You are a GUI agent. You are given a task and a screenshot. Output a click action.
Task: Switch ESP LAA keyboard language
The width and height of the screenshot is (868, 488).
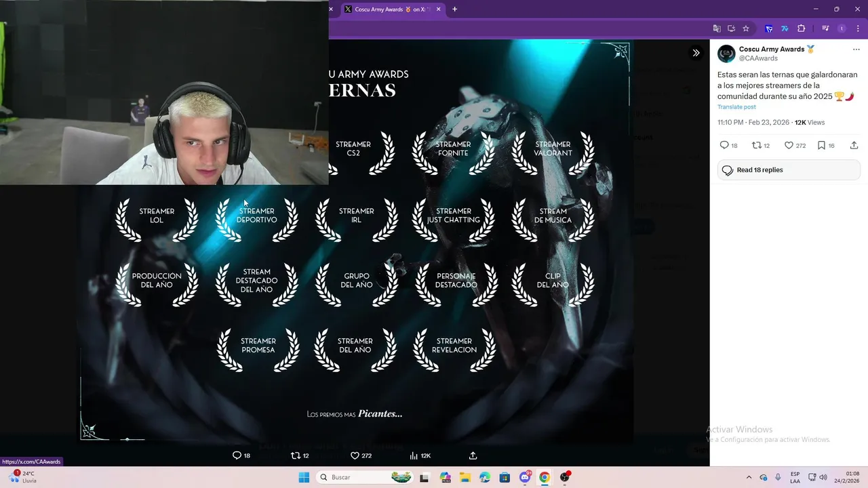[x=795, y=477]
